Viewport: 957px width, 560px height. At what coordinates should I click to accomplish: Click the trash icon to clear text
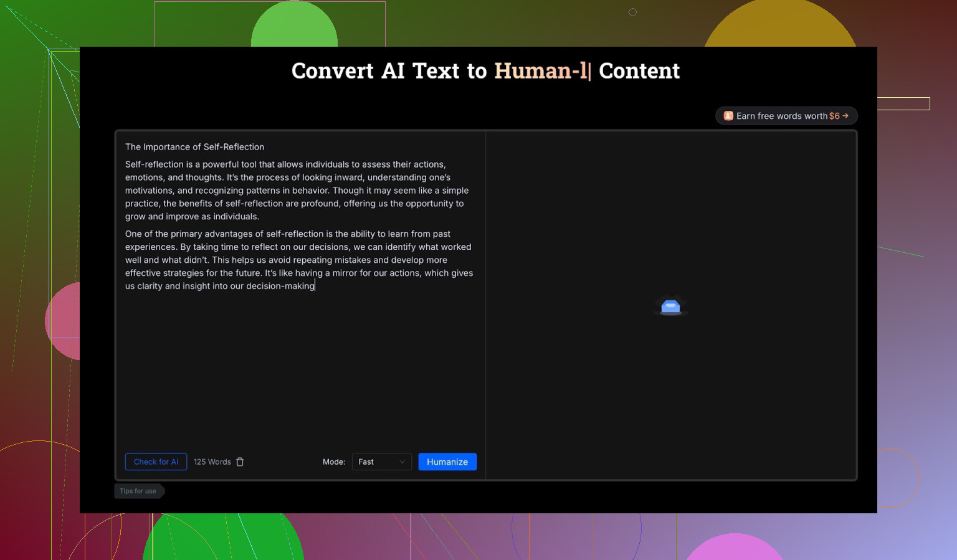point(240,462)
